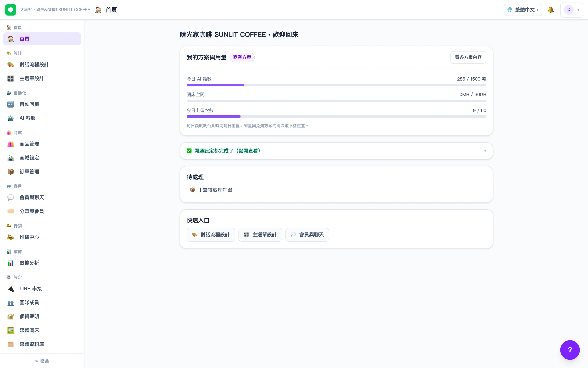Click the 0MB / 30GB storage value

pos(473,94)
